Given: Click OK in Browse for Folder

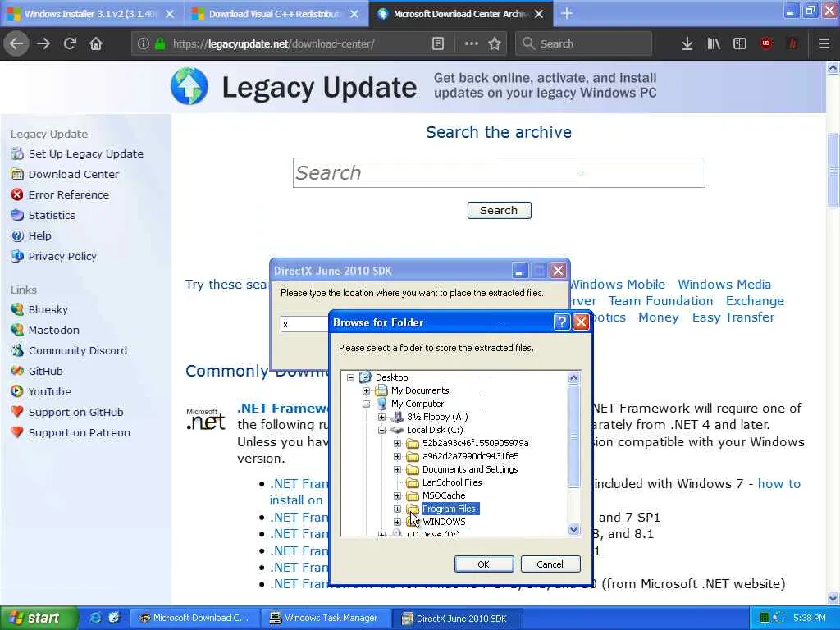Looking at the screenshot, I should [x=484, y=564].
